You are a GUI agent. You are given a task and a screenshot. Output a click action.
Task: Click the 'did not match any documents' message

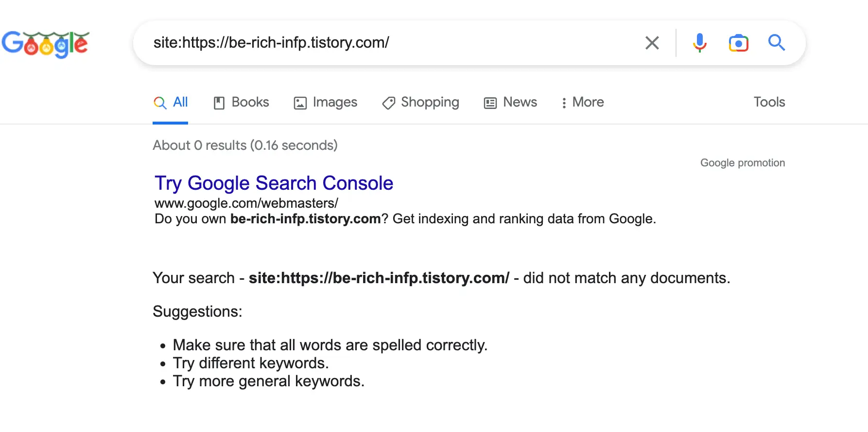441,278
